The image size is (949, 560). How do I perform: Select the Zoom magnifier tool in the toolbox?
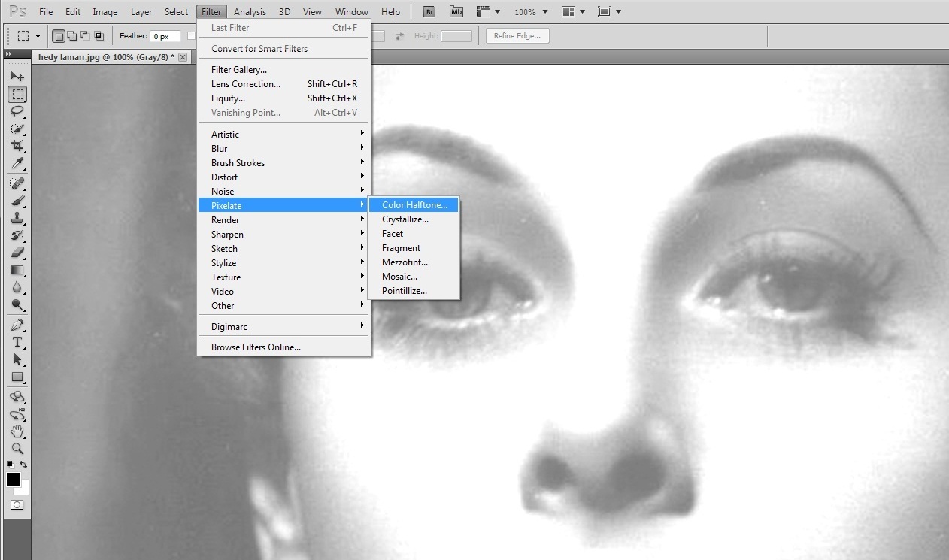click(17, 449)
